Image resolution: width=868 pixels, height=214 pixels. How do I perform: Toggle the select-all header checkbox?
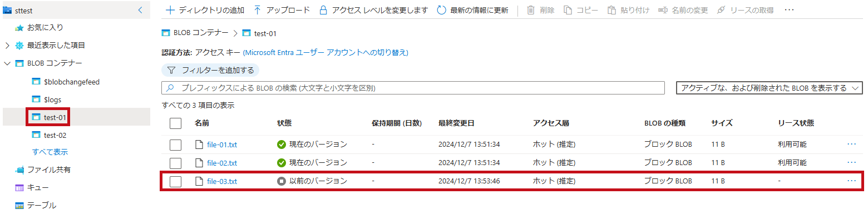176,123
